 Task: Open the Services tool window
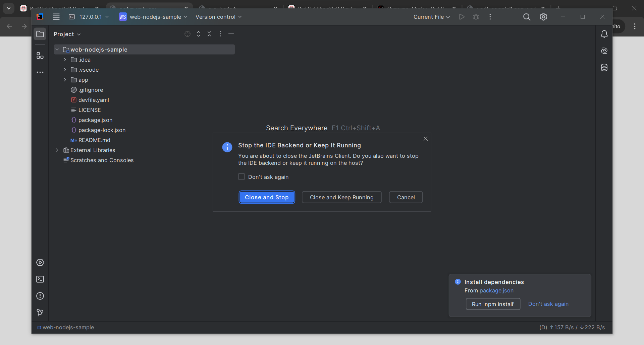point(40,263)
